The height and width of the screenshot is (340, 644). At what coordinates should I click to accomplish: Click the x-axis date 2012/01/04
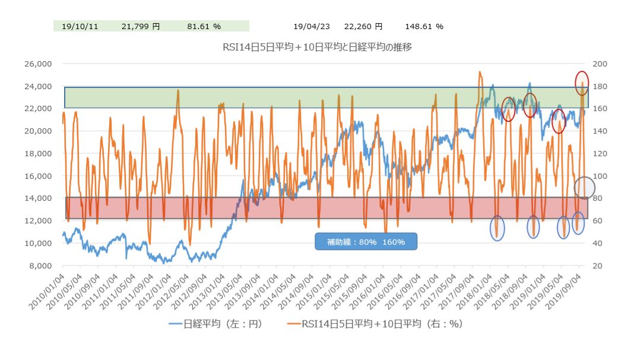[153, 291]
